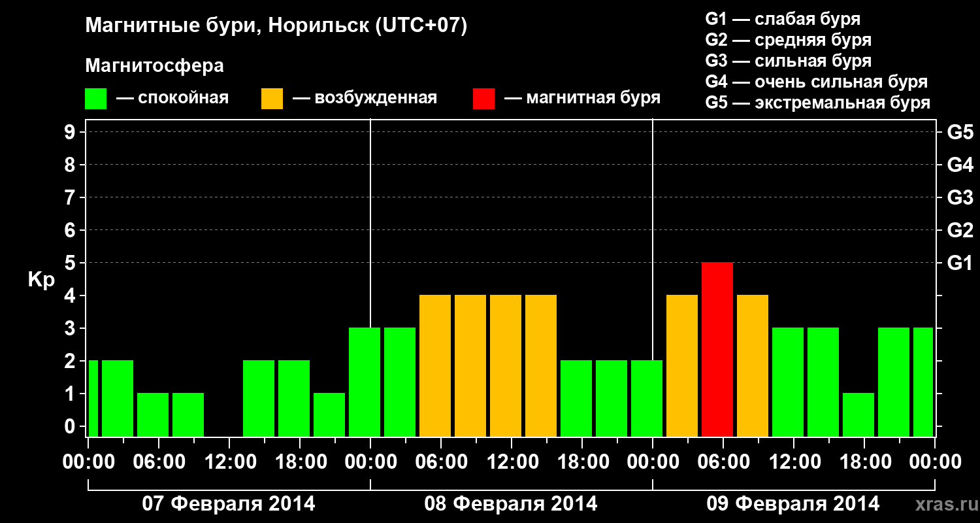Image resolution: width=980 pixels, height=523 pixels.
Task: Click the '08 Февраля 2014' date label
Action: (x=511, y=504)
